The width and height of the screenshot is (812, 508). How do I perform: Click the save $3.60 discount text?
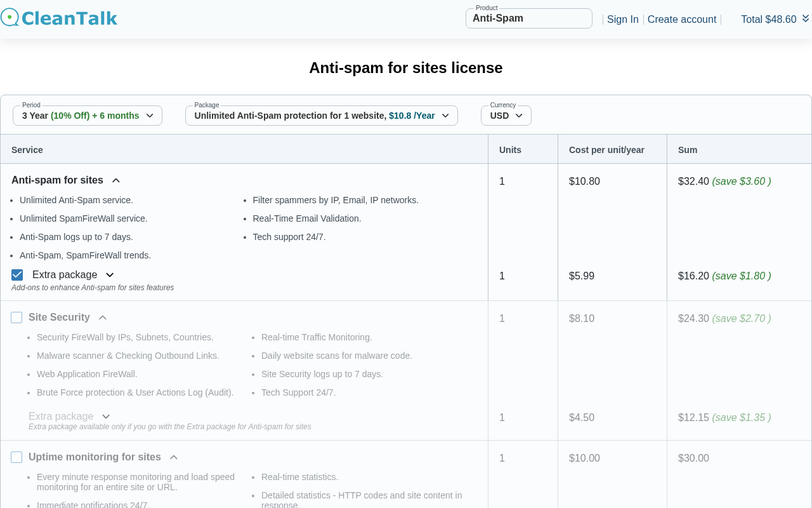[742, 182]
